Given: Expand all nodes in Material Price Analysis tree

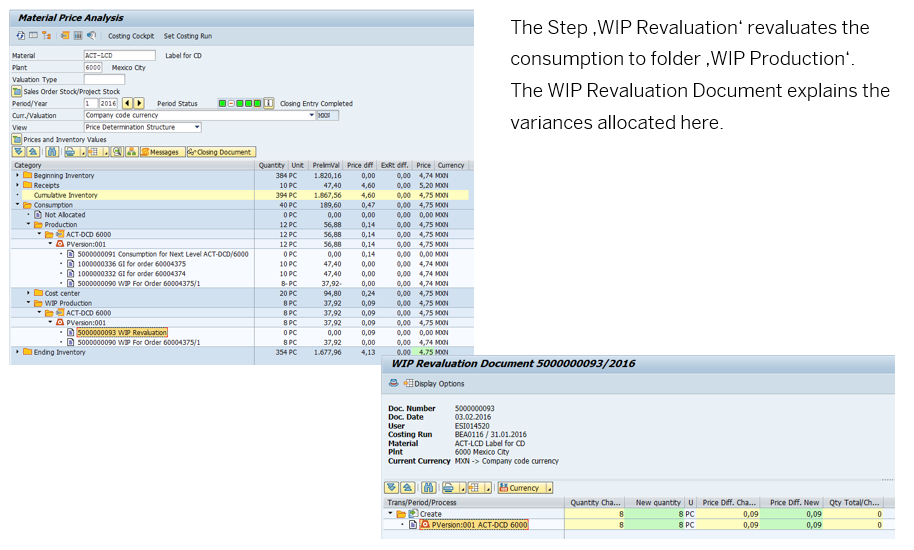Looking at the screenshot, I should tap(19, 152).
